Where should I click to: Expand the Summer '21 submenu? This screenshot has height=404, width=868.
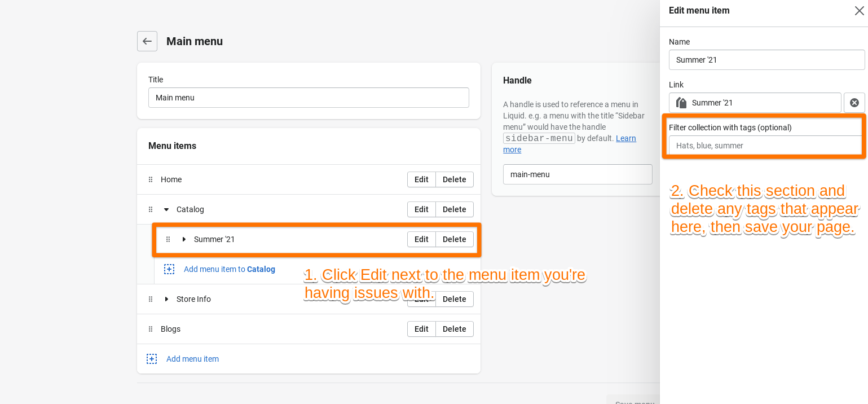[184, 239]
